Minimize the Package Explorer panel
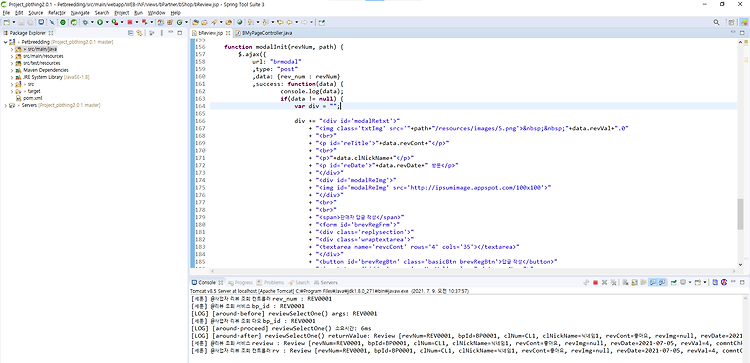 tap(171, 33)
